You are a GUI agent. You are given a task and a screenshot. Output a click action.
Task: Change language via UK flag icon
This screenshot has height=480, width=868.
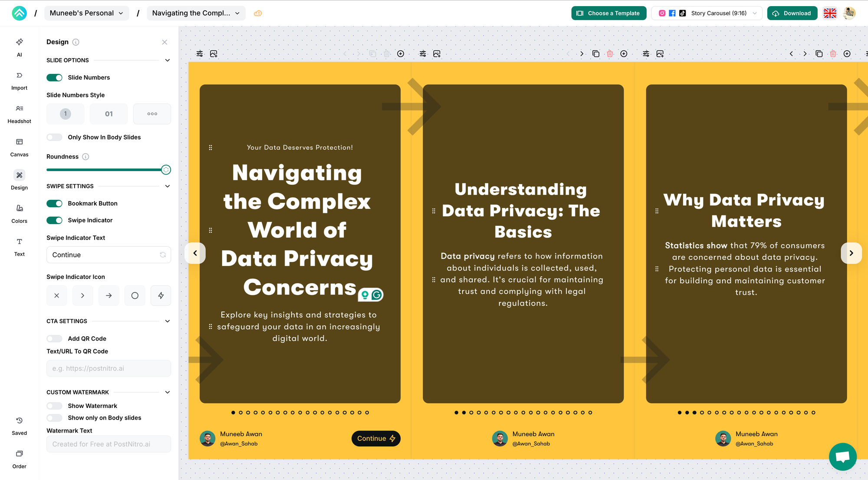pos(830,13)
